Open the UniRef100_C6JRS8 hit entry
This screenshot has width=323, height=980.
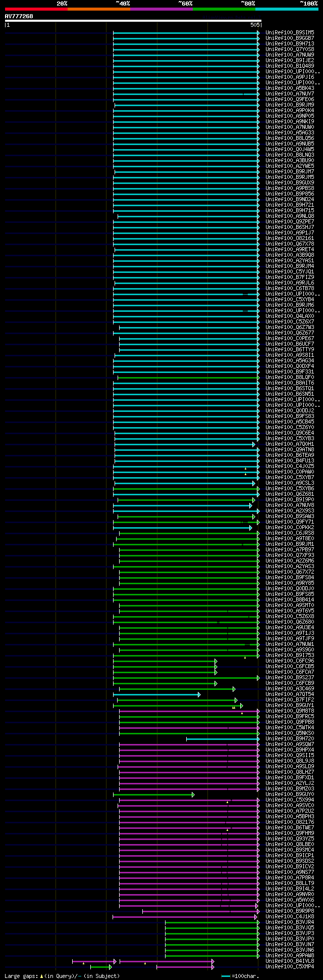(x=290, y=533)
